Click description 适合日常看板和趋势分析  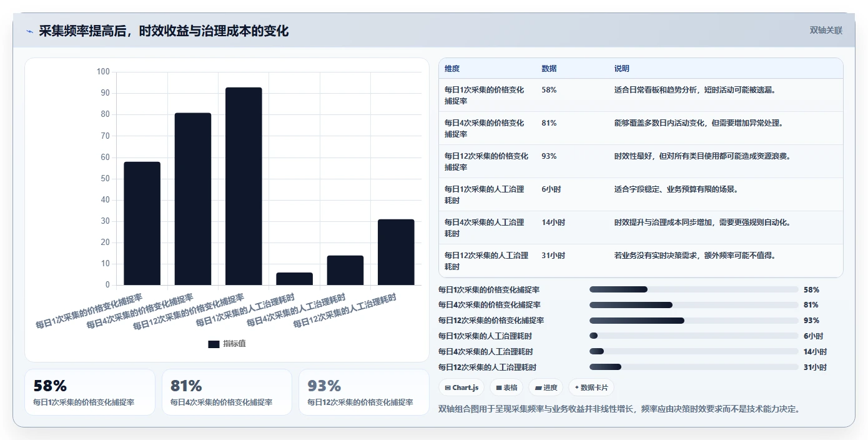695,90
